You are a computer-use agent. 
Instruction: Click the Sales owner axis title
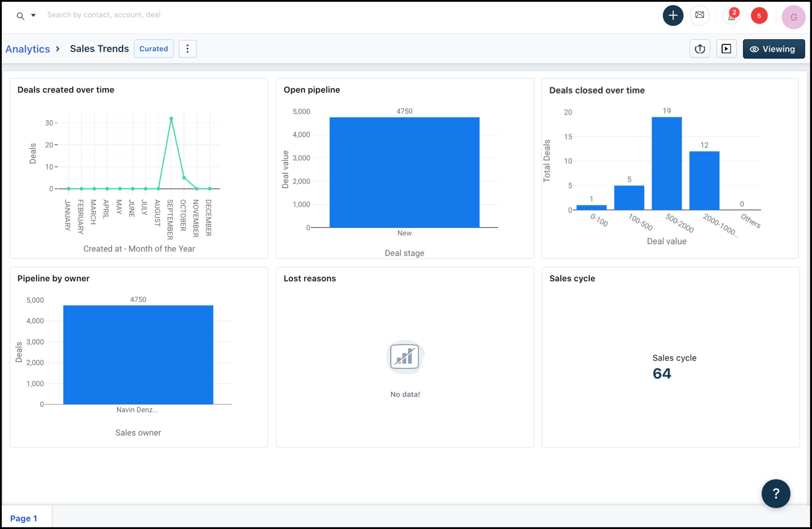coord(138,433)
